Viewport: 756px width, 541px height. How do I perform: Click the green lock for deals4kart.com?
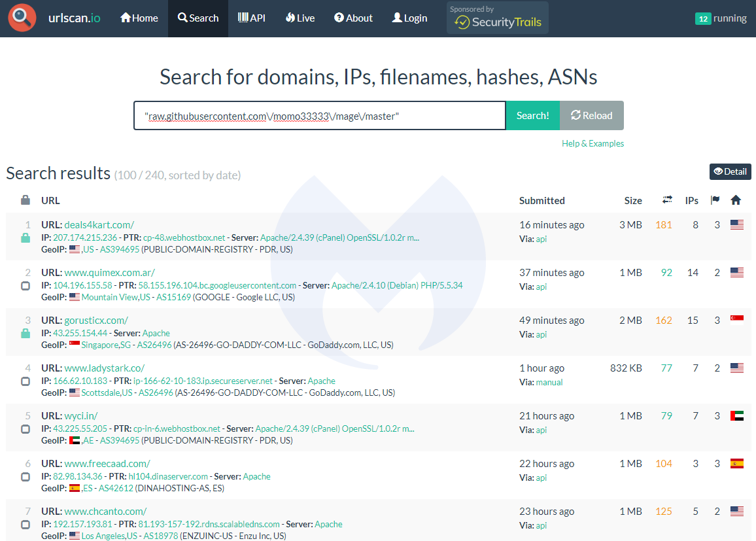tap(26, 238)
